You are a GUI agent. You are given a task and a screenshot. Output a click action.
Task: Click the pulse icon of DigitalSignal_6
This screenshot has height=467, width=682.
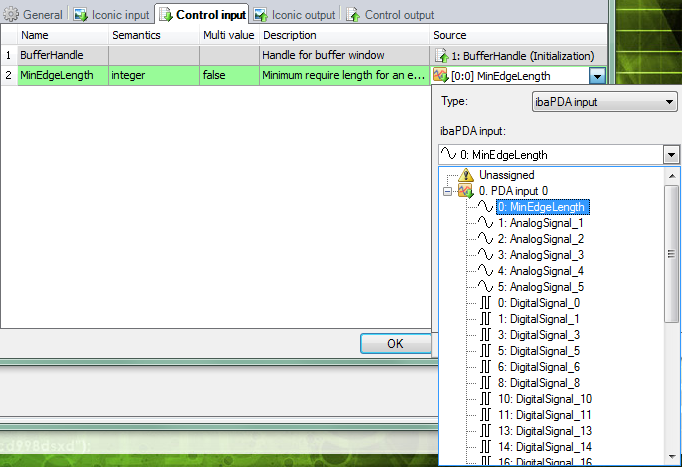point(485,367)
